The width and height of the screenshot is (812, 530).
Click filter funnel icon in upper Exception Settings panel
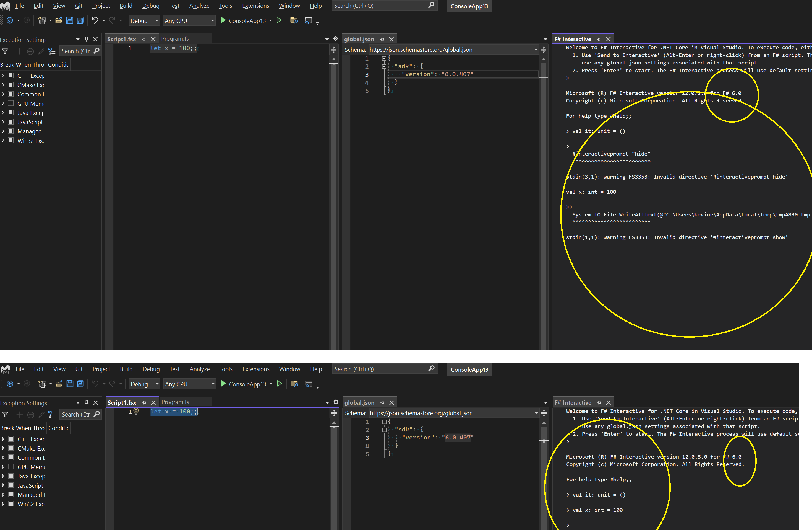tap(5, 51)
